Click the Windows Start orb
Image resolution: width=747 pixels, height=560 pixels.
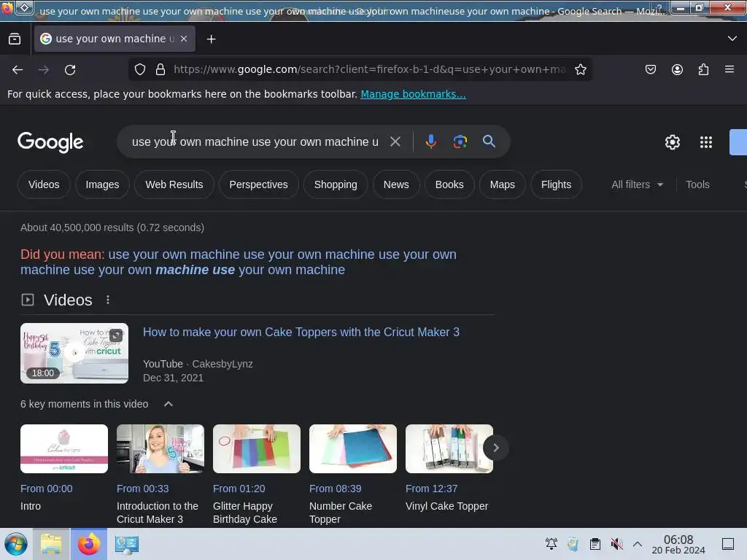pos(16,544)
